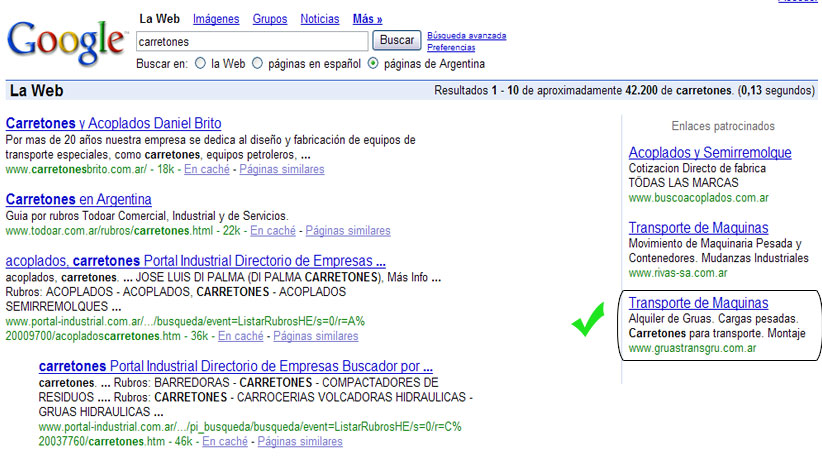Open 'Páginas similares' for carretones.htm 46k result
The image size is (822, 464).
click(300, 441)
